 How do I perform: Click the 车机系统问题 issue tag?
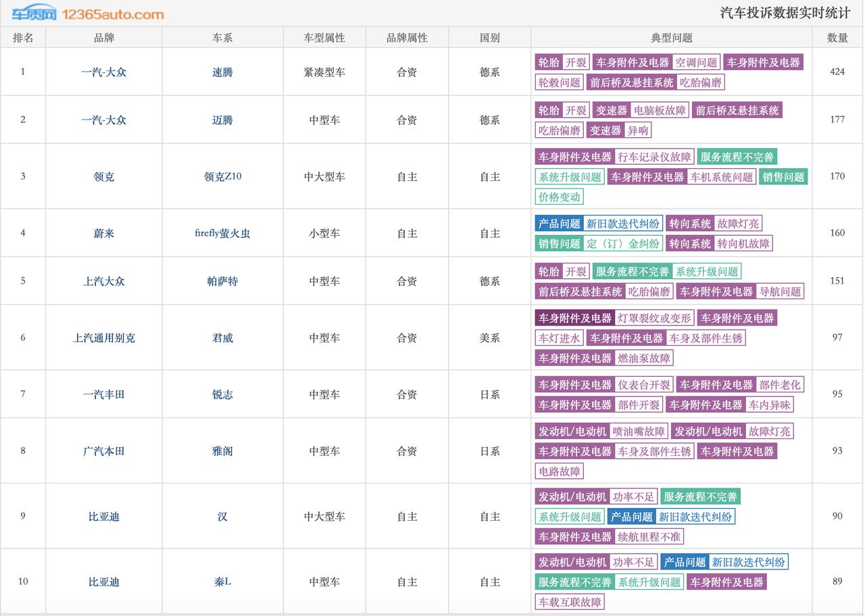pyautogui.click(x=721, y=177)
